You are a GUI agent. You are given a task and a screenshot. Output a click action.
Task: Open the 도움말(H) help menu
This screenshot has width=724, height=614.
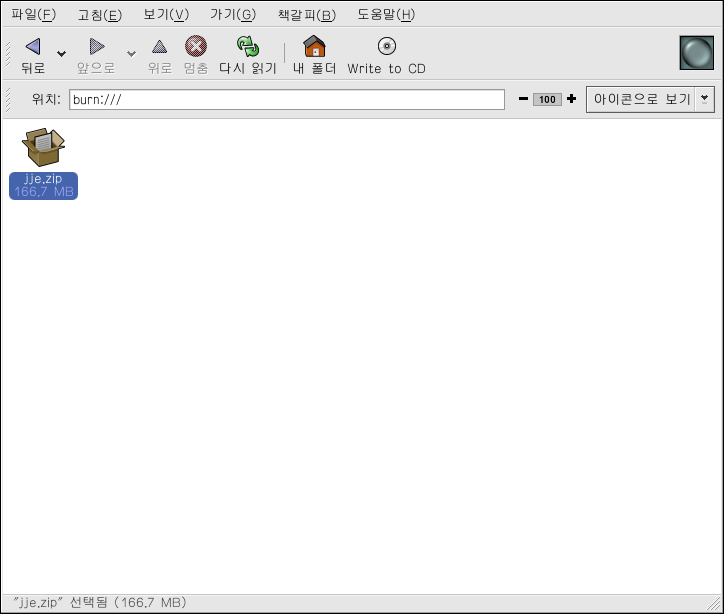(x=386, y=14)
